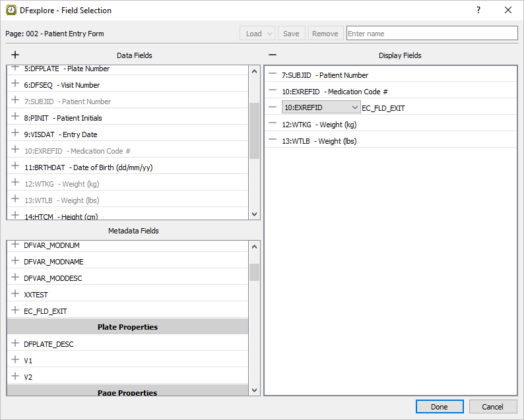Click the Cancel button
Screen dimensions: 524x420
click(x=492, y=407)
